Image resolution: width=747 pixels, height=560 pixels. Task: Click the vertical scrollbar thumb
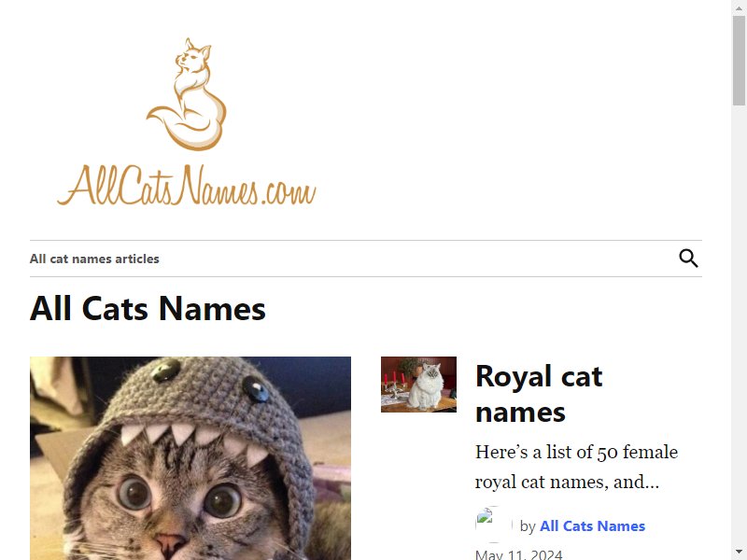click(739, 61)
